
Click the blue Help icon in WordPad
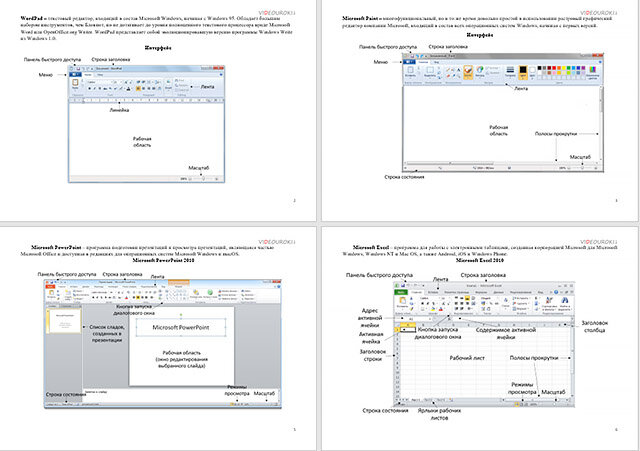click(x=221, y=75)
